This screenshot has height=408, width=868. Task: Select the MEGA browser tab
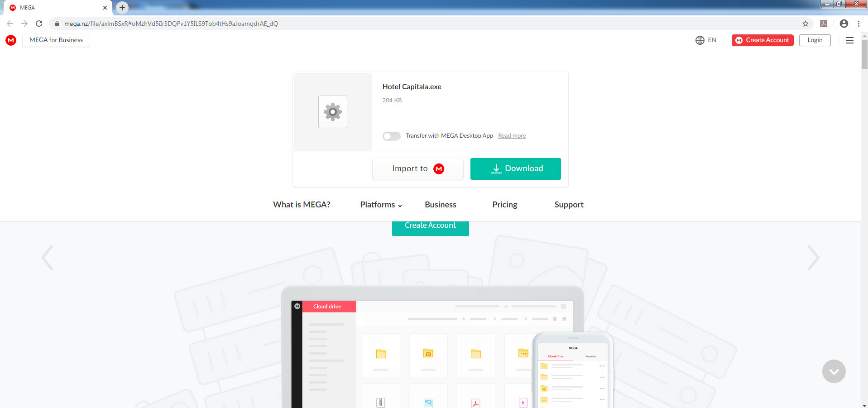coord(59,8)
